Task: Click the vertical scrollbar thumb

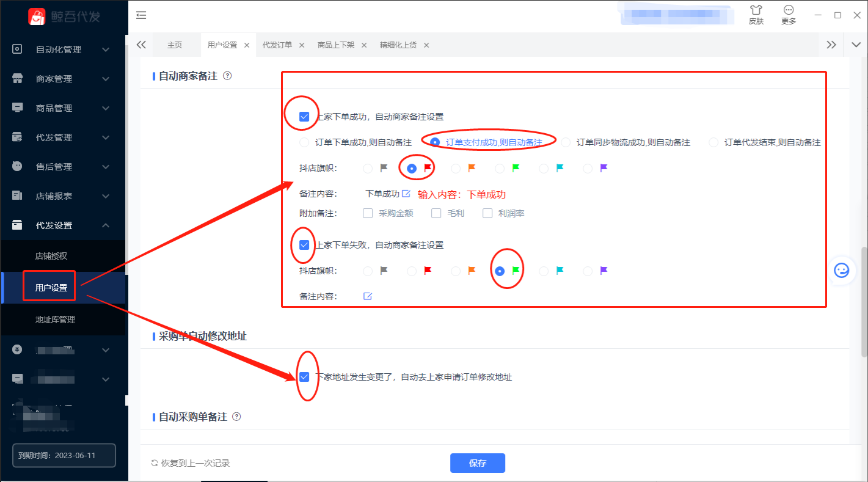Action: click(x=864, y=302)
